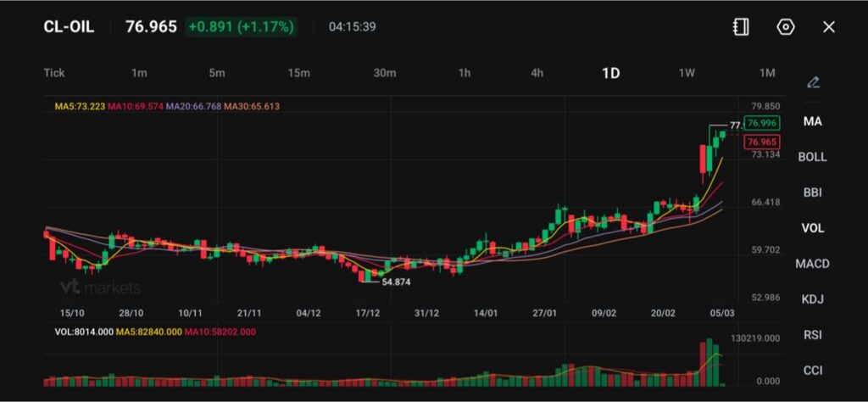Close the chart with X icon

829,27
